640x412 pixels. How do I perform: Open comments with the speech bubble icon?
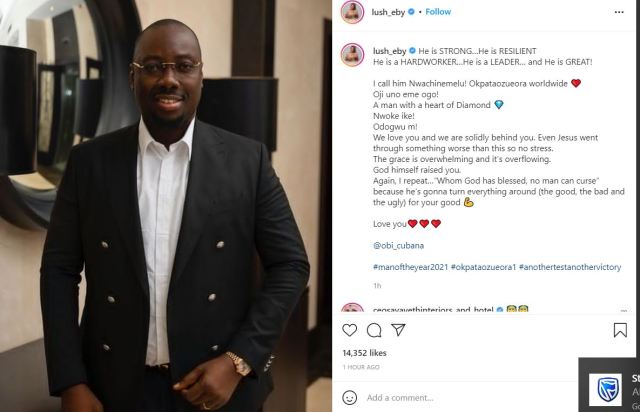[x=374, y=330]
